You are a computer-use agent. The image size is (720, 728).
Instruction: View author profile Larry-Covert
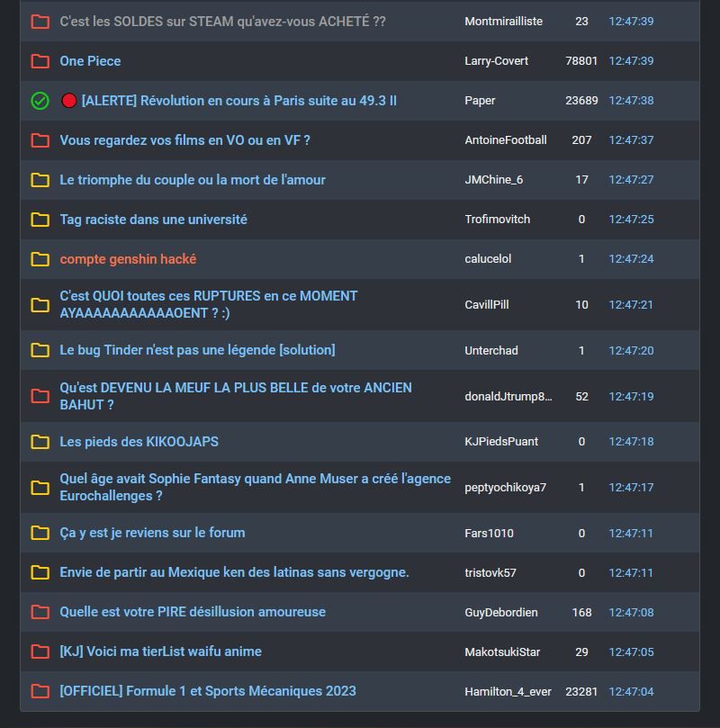point(496,61)
